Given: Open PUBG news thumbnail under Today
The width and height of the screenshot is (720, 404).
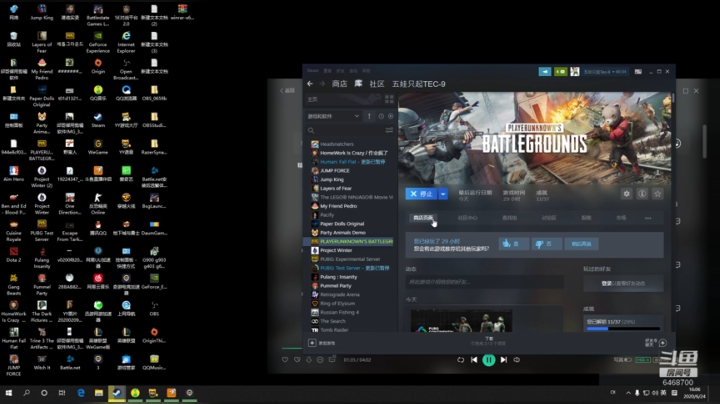Looking at the screenshot, I should pos(461,320).
